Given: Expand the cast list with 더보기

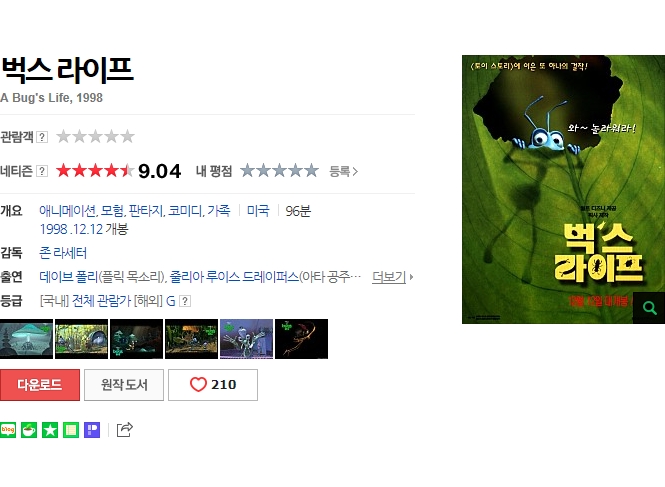Looking at the screenshot, I should click(x=392, y=277).
